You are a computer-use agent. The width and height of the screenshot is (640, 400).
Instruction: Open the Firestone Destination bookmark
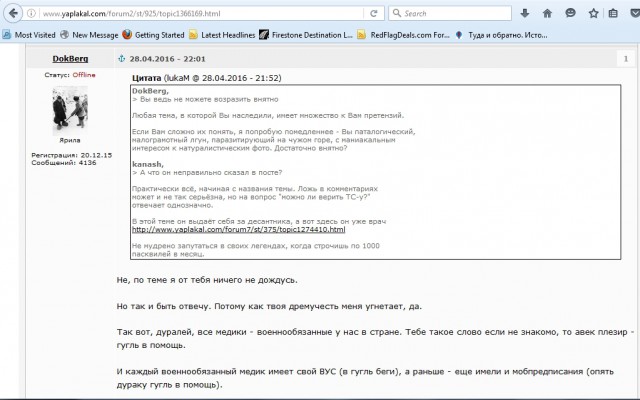pos(306,35)
